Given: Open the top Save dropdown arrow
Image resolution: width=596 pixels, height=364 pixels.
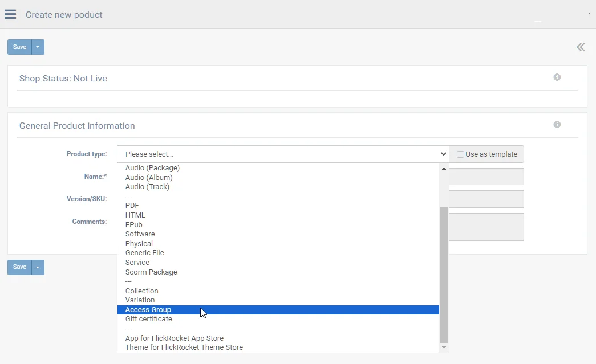Looking at the screenshot, I should coord(38,47).
